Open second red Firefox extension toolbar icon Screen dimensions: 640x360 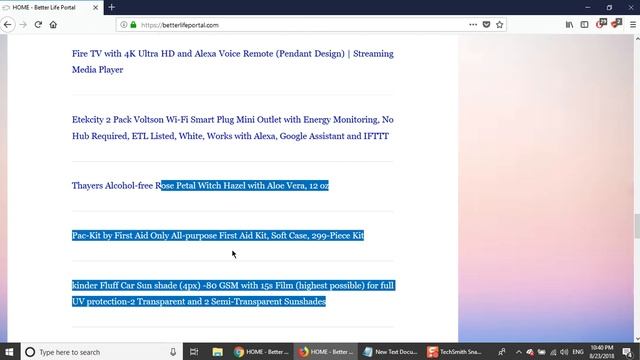click(616, 24)
